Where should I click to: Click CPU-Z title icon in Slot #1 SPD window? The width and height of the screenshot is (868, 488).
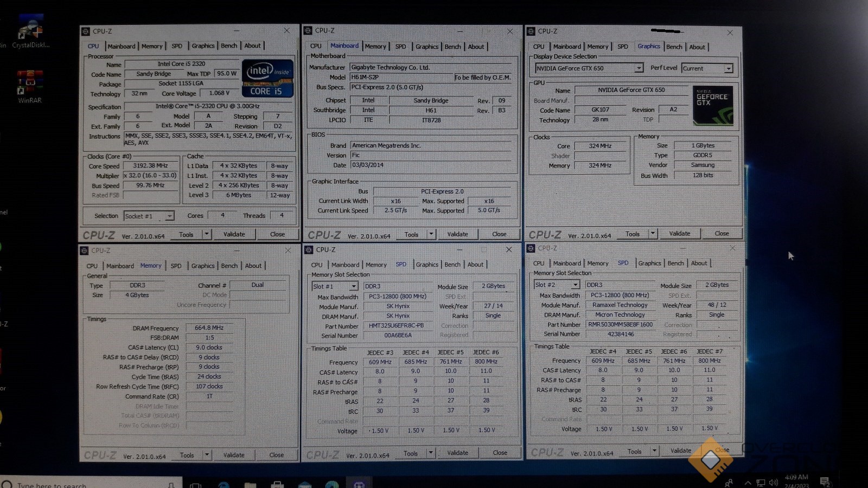(309, 250)
